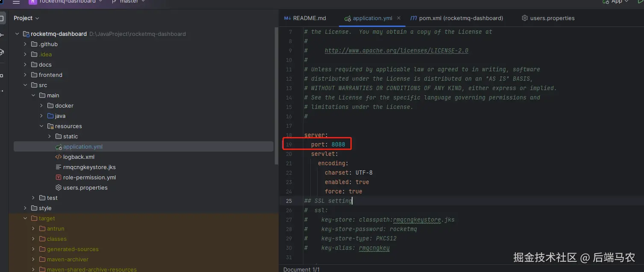Open the master branch dropdown

tap(128, 2)
